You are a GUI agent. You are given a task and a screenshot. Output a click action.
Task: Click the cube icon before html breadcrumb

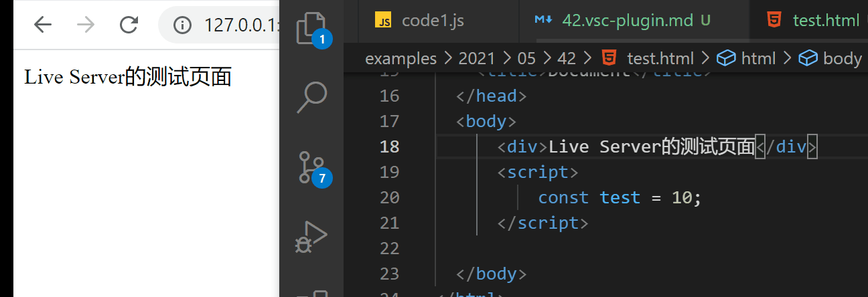(726, 59)
